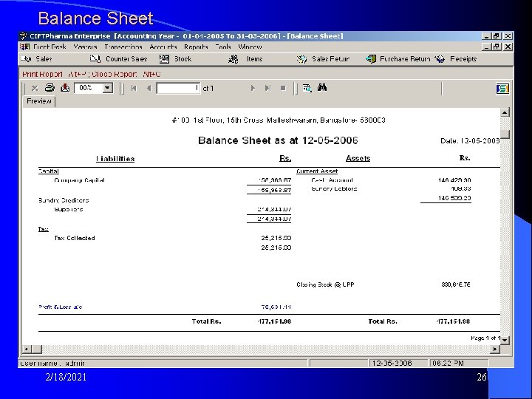
Task: Click the print report printer icon
Action: [50, 88]
